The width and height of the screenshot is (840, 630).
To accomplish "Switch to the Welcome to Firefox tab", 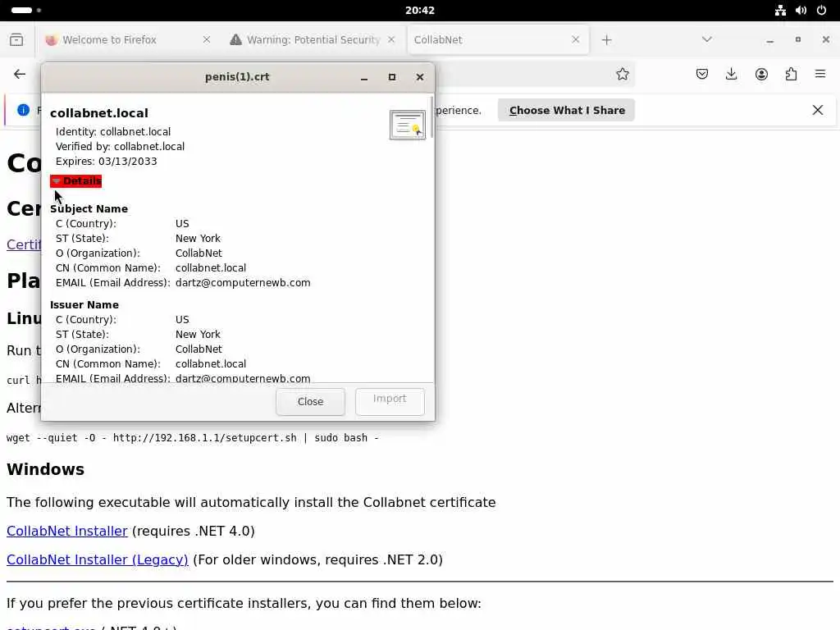I will [126, 39].
